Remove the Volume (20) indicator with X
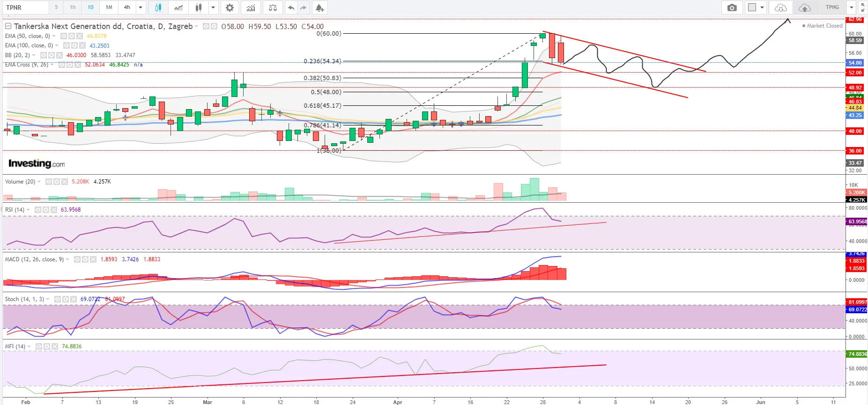 point(65,182)
